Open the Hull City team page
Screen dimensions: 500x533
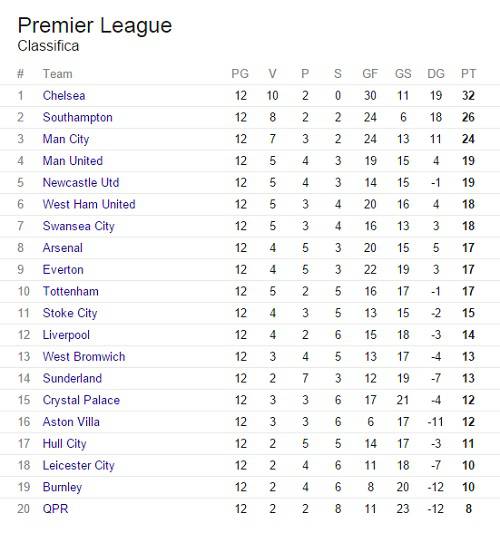[x=65, y=444]
